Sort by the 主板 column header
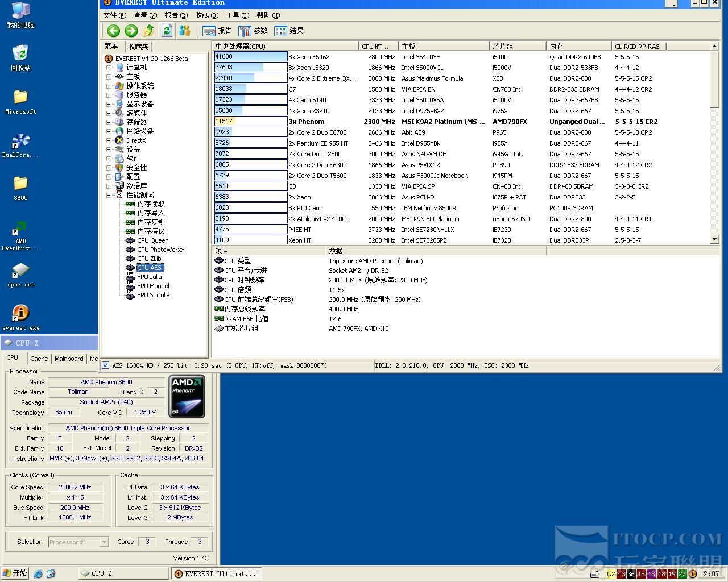The image size is (728, 582). [x=444, y=46]
